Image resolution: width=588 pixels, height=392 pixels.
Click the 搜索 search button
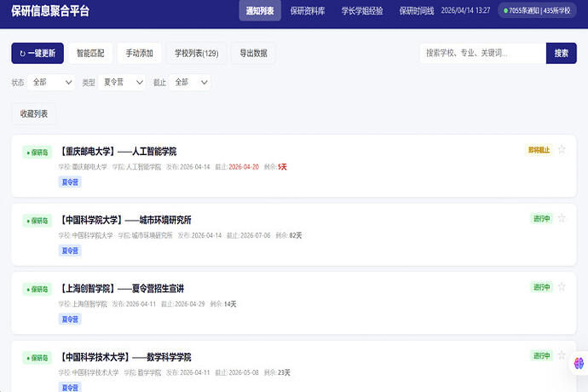point(561,53)
